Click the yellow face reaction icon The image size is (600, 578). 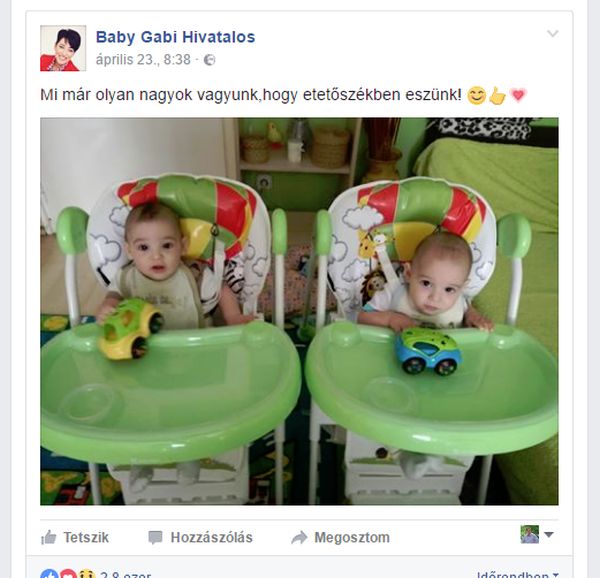(86, 574)
